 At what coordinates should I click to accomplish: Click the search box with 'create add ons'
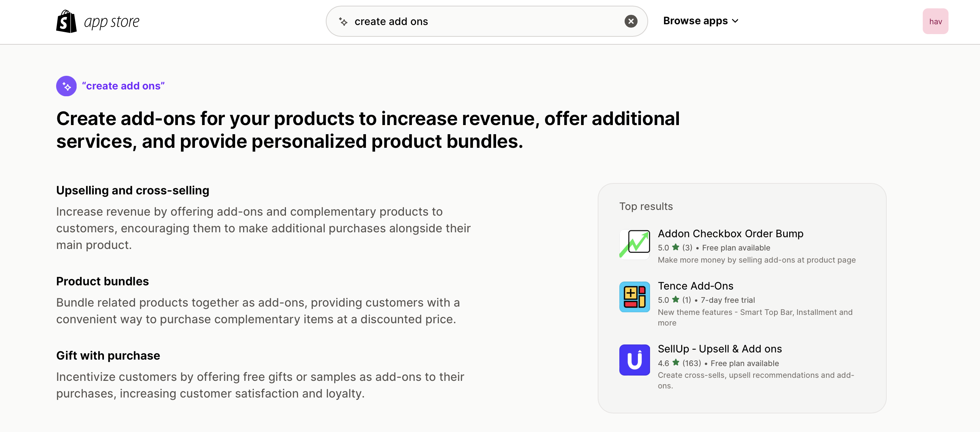[487, 21]
